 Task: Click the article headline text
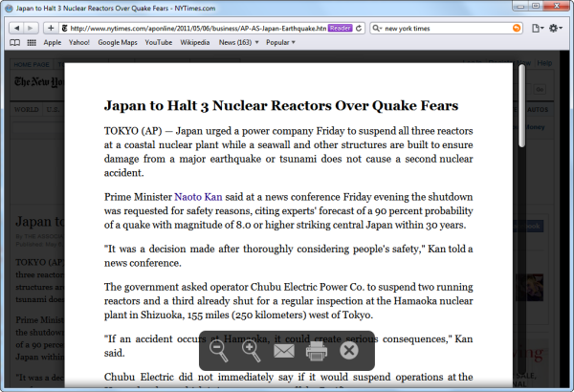point(281,106)
